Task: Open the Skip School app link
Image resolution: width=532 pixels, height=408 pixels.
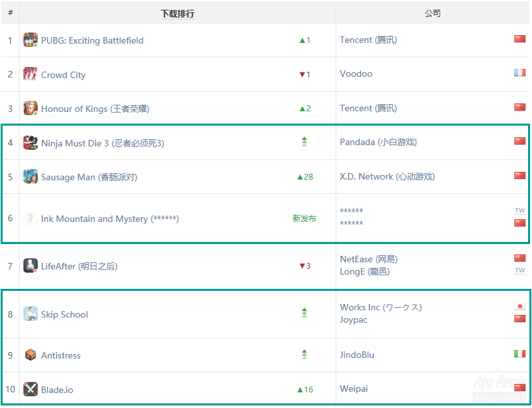Action: click(x=64, y=314)
